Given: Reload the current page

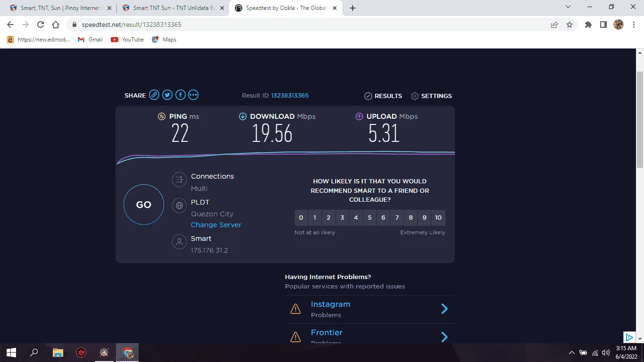Looking at the screenshot, I should point(41,25).
